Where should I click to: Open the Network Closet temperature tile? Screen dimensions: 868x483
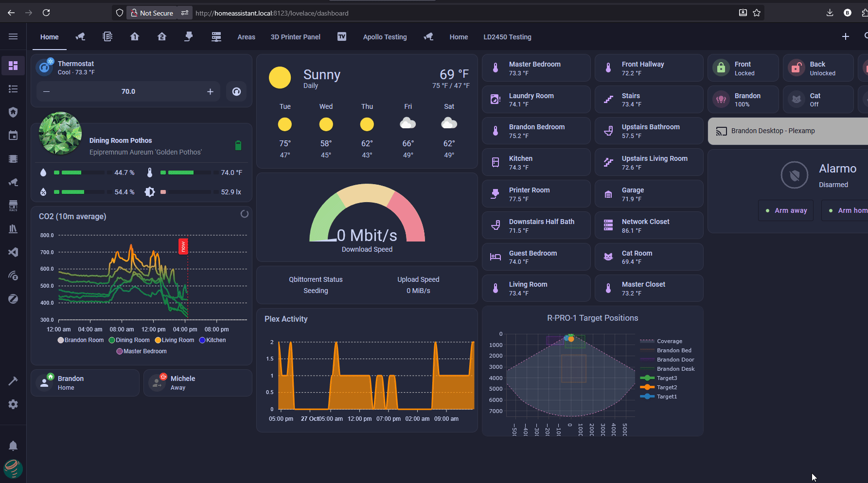tap(649, 225)
